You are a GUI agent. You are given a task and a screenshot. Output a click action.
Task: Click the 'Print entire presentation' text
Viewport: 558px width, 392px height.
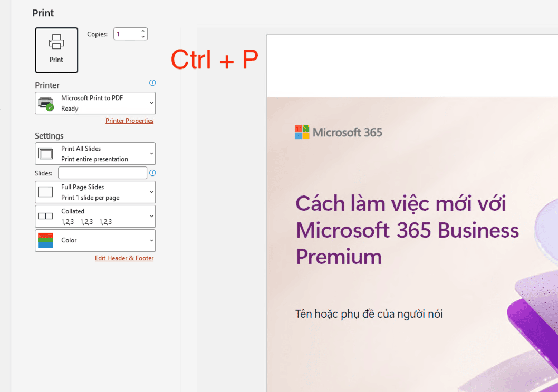(94, 159)
